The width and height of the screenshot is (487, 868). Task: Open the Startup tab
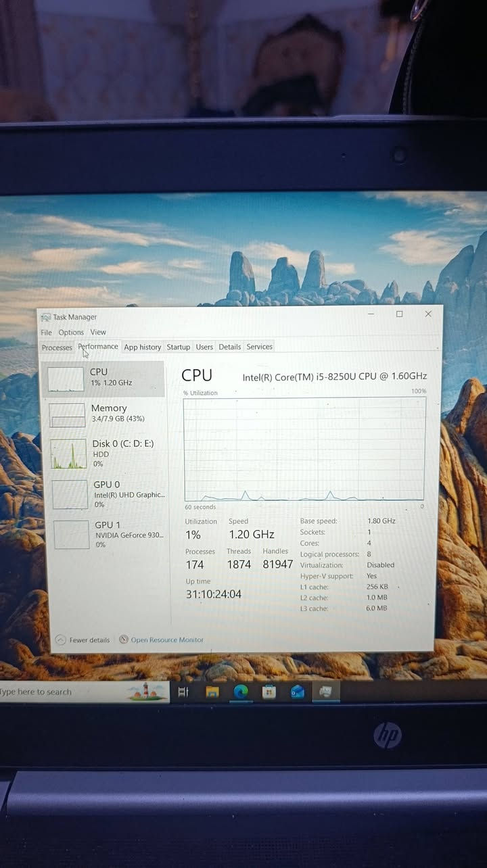pyautogui.click(x=179, y=347)
